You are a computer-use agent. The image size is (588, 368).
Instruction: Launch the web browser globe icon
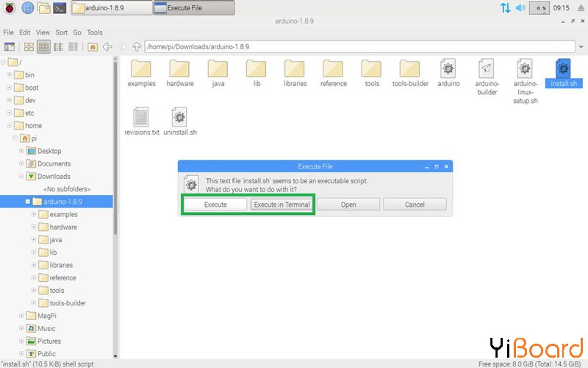[27, 8]
